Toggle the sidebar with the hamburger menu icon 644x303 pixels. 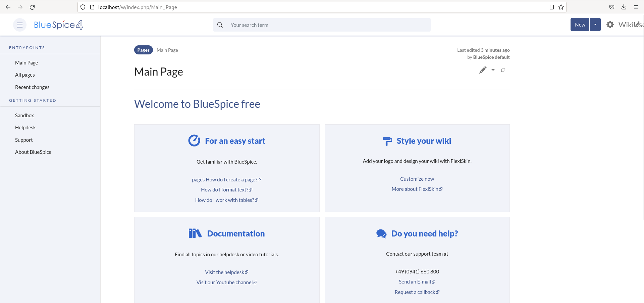[x=20, y=25]
